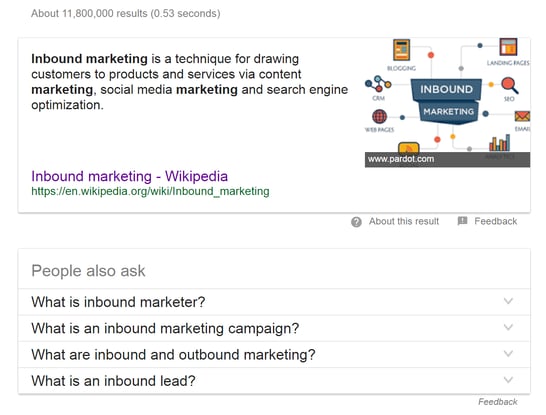Click the email envelope icon
Image resolution: width=546 pixels, height=415 pixels.
coord(522,116)
